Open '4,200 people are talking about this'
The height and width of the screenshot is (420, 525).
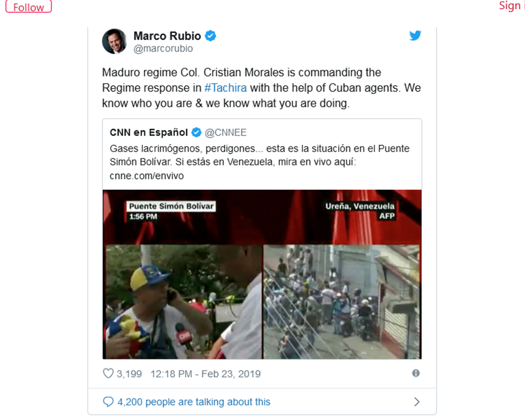click(x=194, y=402)
